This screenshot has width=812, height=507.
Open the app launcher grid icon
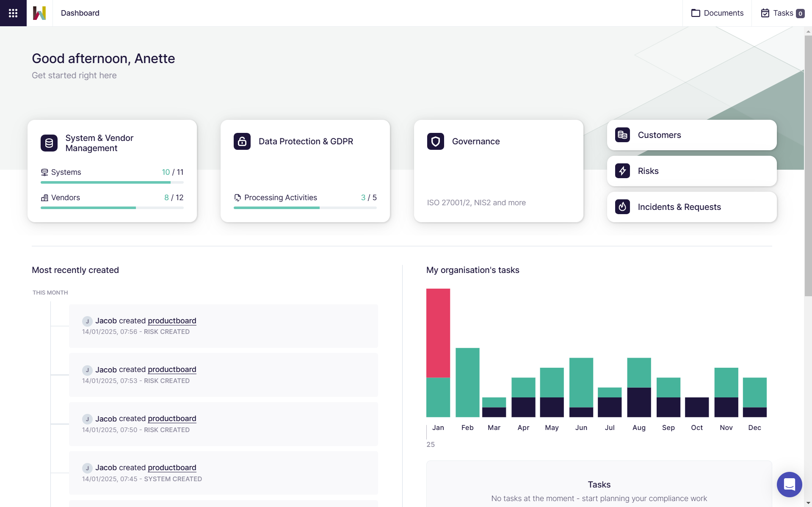tap(13, 13)
